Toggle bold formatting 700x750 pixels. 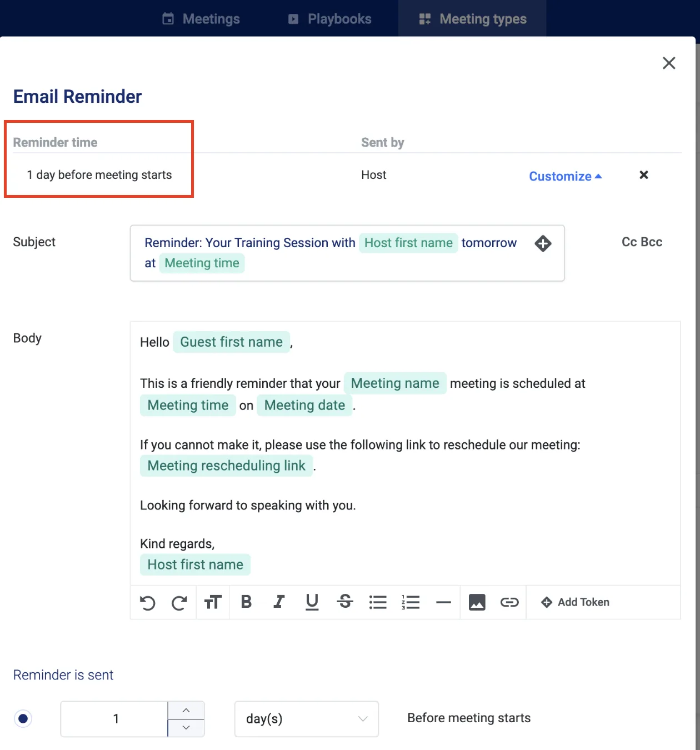(x=247, y=602)
